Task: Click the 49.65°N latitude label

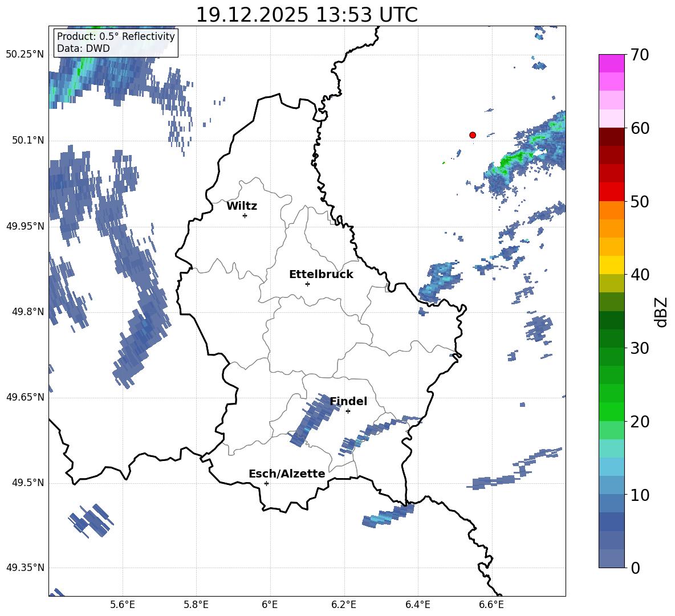Action: (25, 397)
